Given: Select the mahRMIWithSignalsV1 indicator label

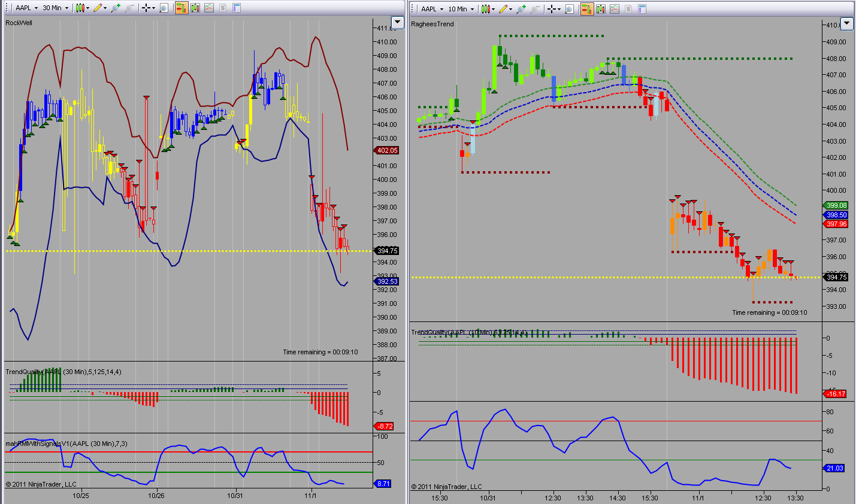Looking at the screenshot, I should (x=66, y=444).
